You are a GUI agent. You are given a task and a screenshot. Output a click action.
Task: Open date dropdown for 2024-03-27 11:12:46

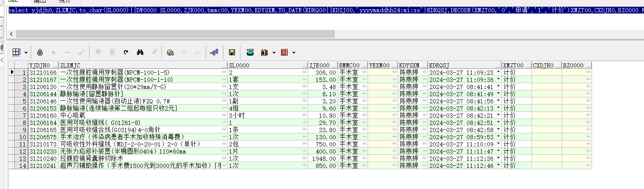click(x=499, y=166)
